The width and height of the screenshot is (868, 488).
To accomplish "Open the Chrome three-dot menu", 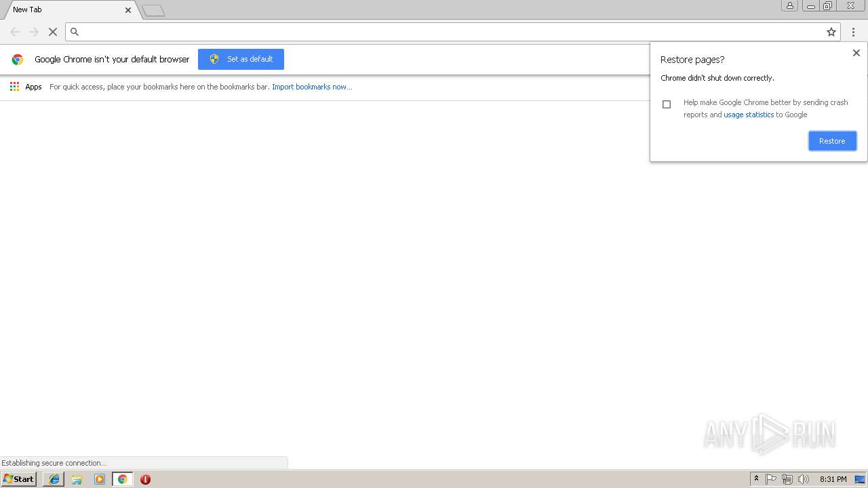I will pyautogui.click(x=853, y=32).
